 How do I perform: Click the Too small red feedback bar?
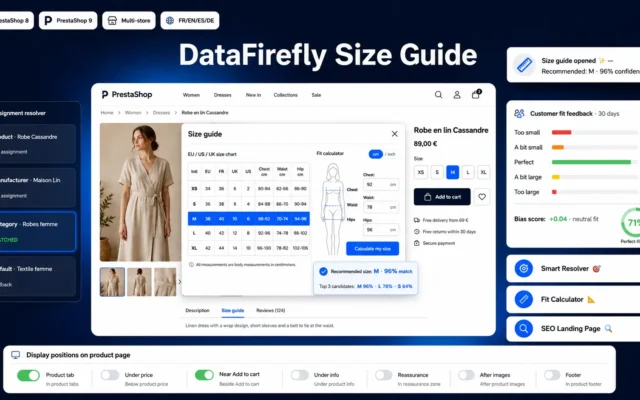pos(562,132)
